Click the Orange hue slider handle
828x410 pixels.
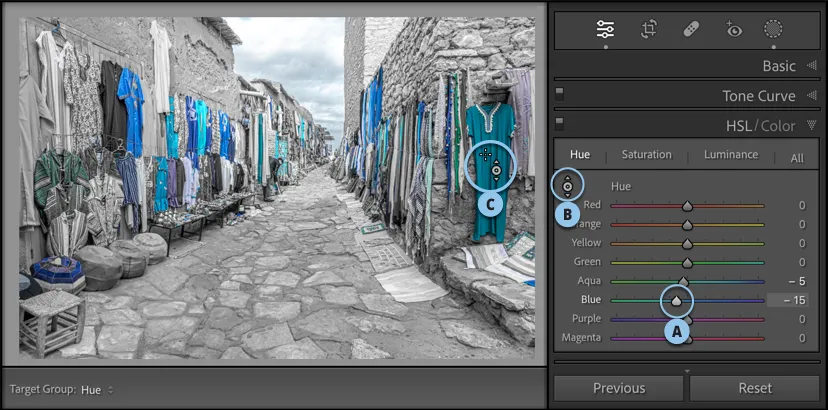(687, 225)
